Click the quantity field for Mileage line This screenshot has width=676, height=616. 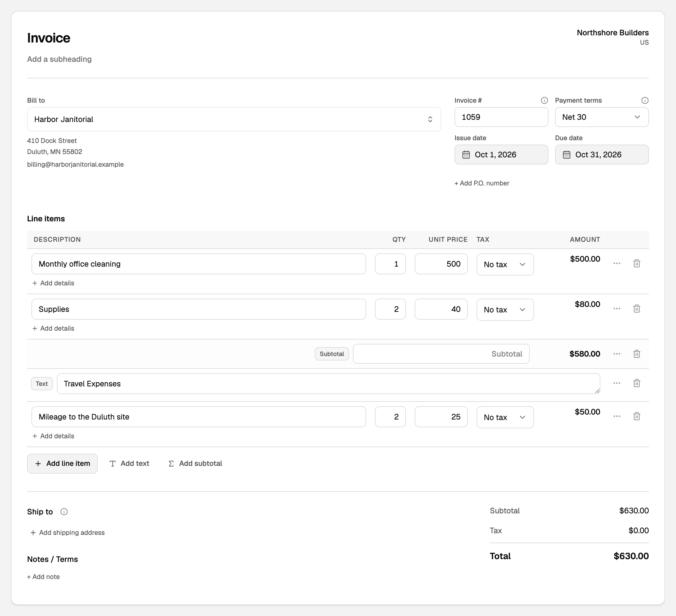pyautogui.click(x=390, y=416)
